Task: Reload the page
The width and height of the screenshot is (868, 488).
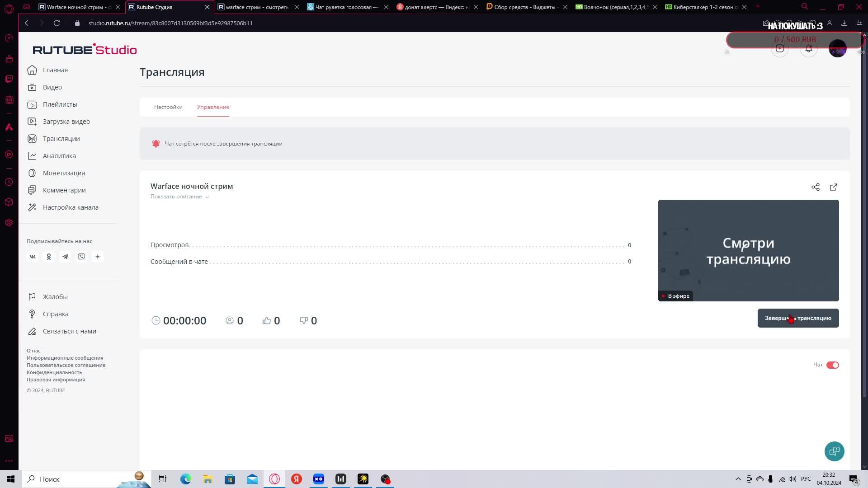Action: [x=57, y=23]
